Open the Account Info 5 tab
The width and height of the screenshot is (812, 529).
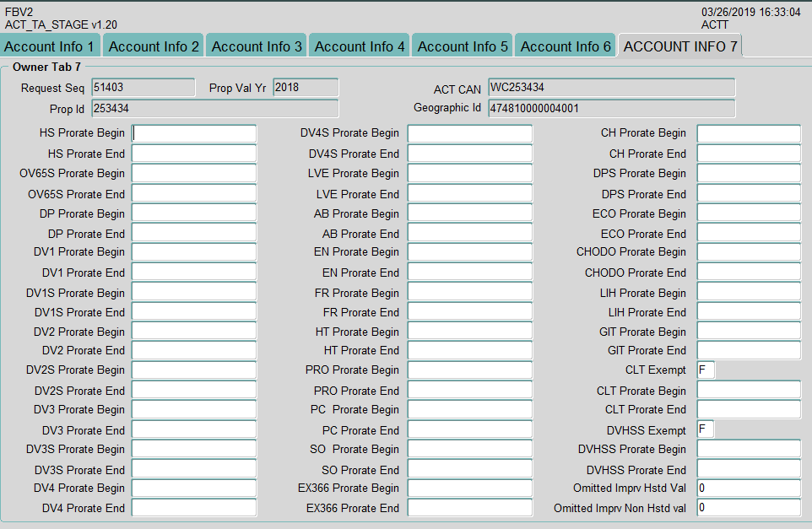click(463, 46)
